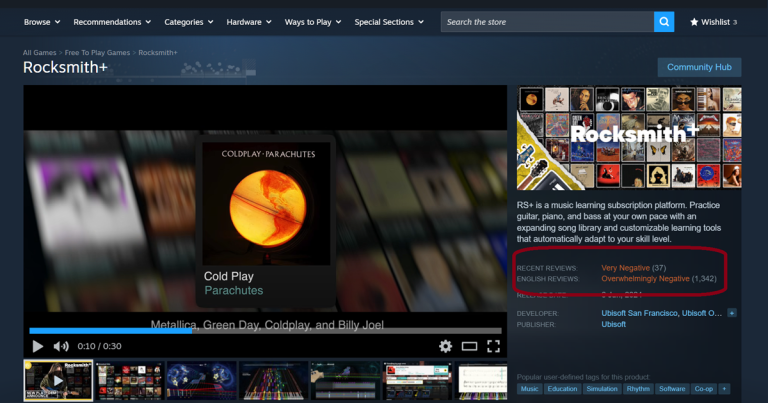768x403 pixels.
Task: Open the Ubisoft publisher page
Action: (613, 324)
